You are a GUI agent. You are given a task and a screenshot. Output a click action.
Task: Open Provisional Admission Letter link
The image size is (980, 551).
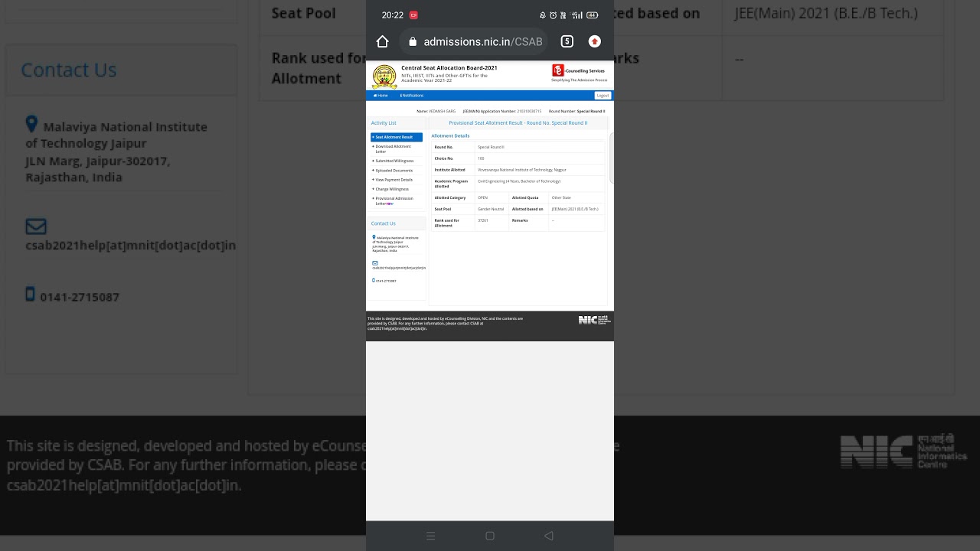[394, 201]
